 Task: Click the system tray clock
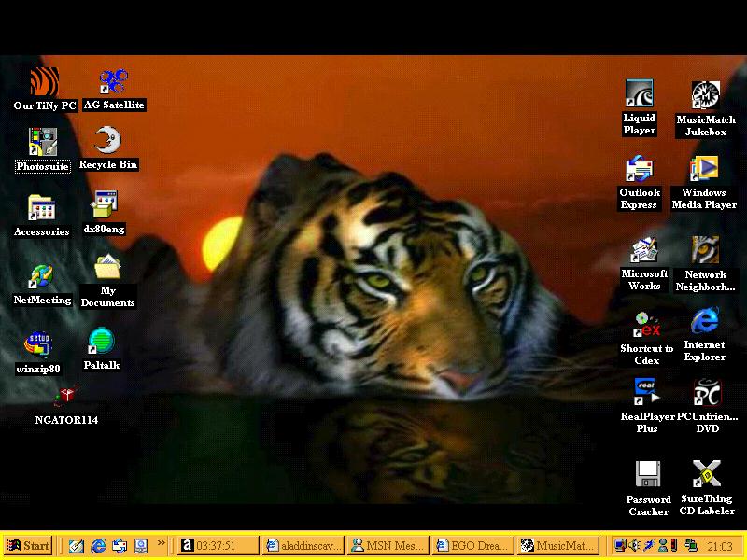(x=719, y=546)
